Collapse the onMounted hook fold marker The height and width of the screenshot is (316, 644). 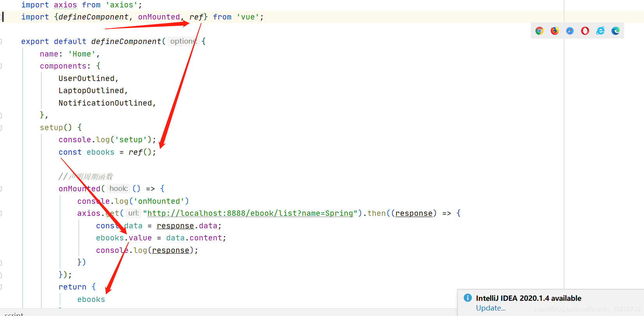click(1, 189)
